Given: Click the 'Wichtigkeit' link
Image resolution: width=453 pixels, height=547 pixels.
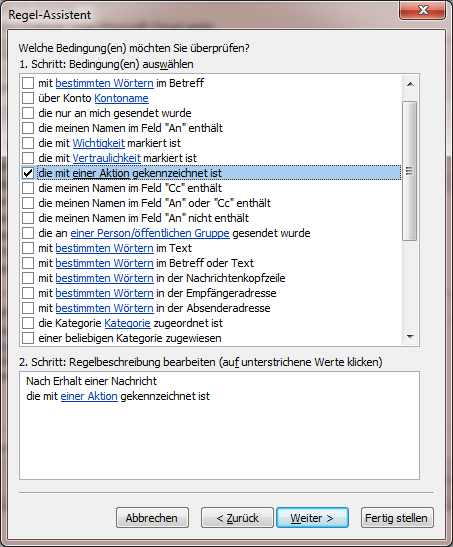Looking at the screenshot, I should pos(99,143).
